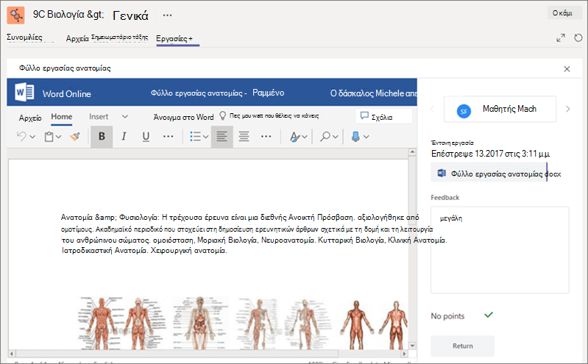Click the text styles icon

295,137
